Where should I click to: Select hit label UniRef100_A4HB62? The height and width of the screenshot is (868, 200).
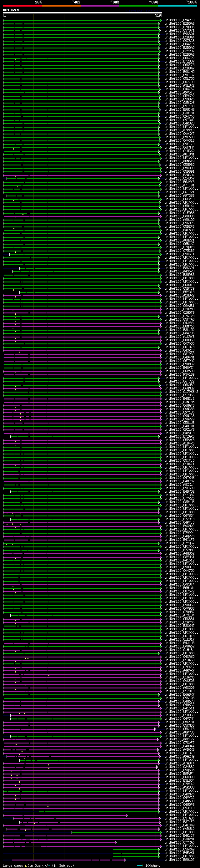(179, 553)
